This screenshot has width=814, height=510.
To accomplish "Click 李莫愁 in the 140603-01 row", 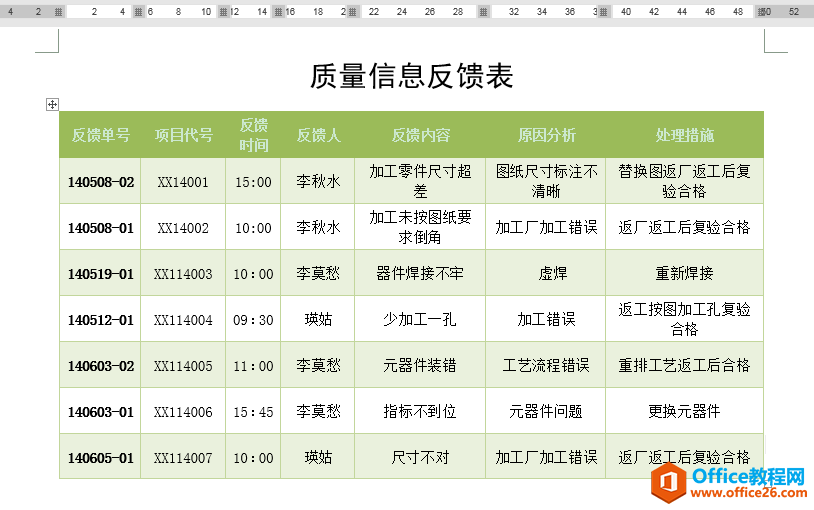I will (x=318, y=411).
